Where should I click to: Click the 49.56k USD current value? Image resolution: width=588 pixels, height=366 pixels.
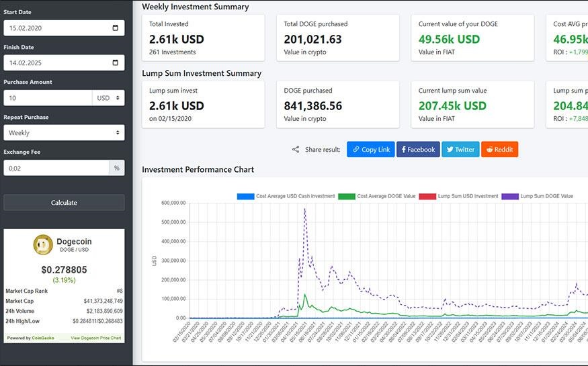click(449, 39)
